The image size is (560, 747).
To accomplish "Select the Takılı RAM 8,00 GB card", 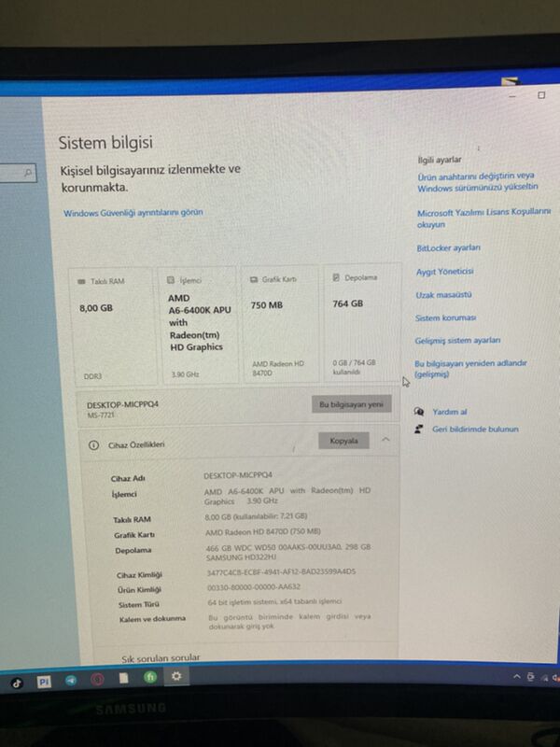I will pos(113,327).
